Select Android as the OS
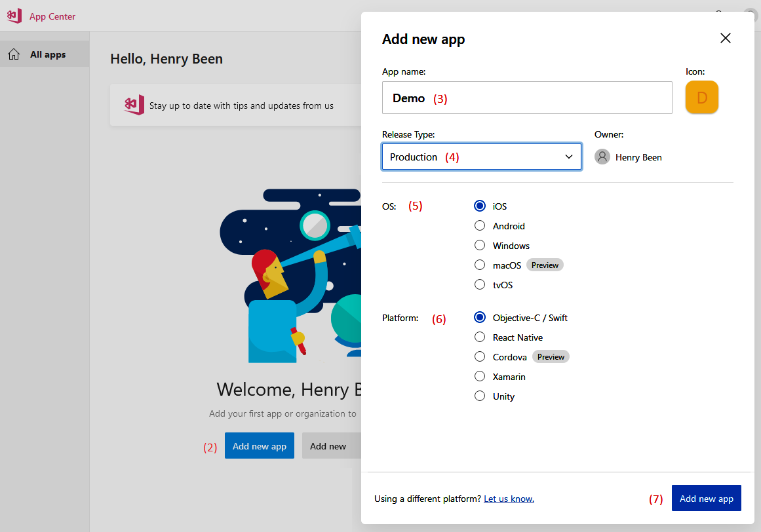 480,226
